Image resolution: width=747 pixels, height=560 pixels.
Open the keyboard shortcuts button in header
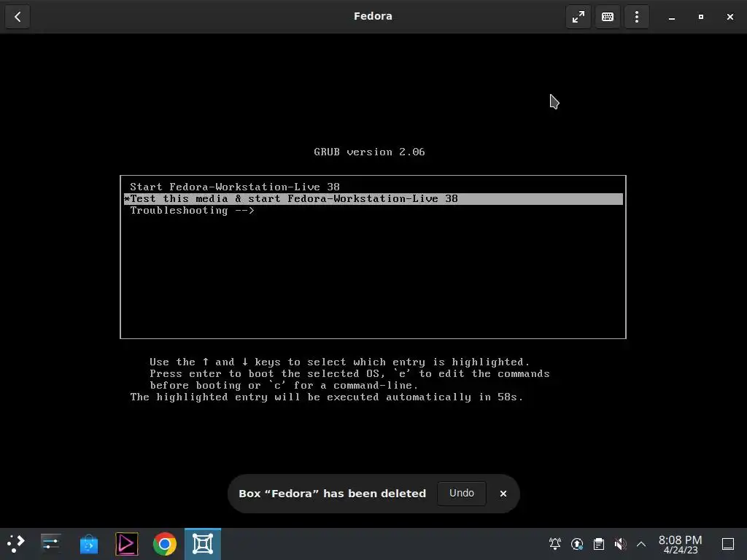[x=608, y=17]
